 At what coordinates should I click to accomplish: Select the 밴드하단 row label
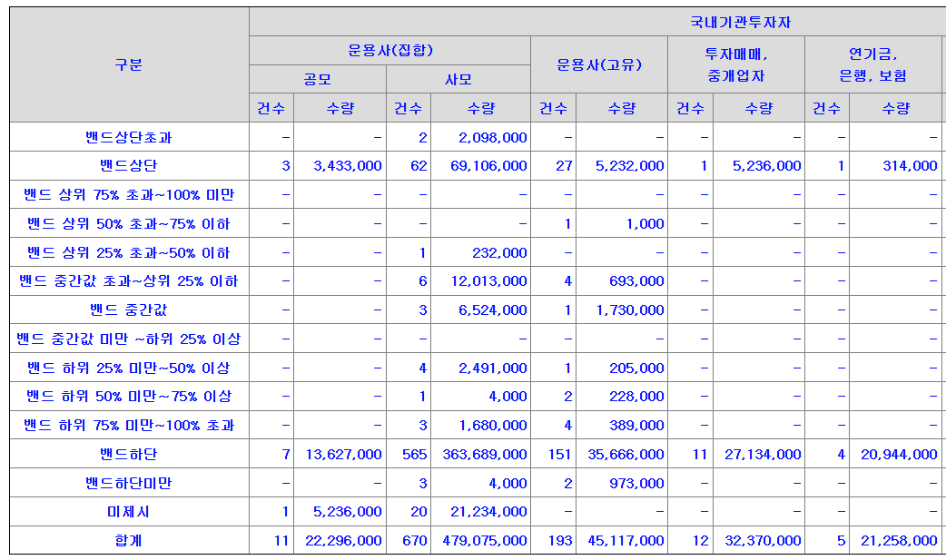pos(129,454)
